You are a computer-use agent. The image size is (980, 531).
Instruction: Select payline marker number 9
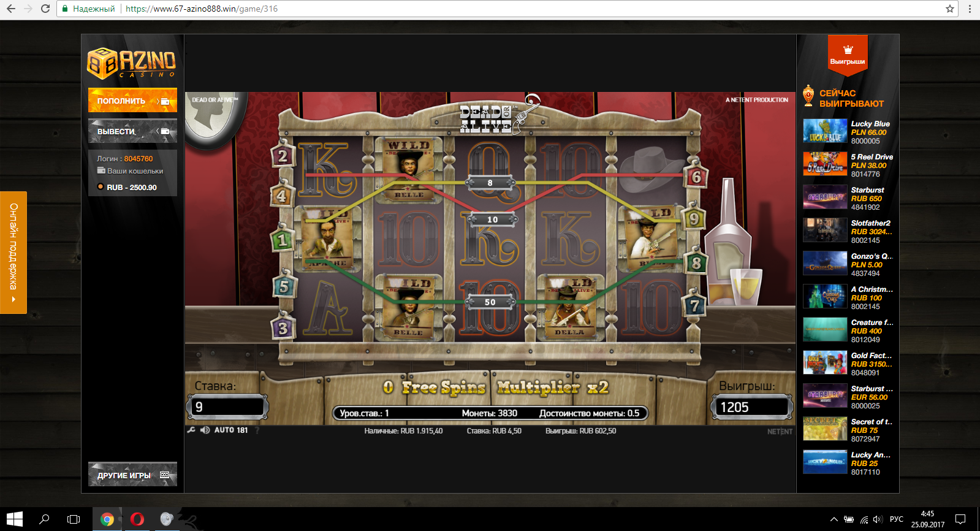point(694,218)
